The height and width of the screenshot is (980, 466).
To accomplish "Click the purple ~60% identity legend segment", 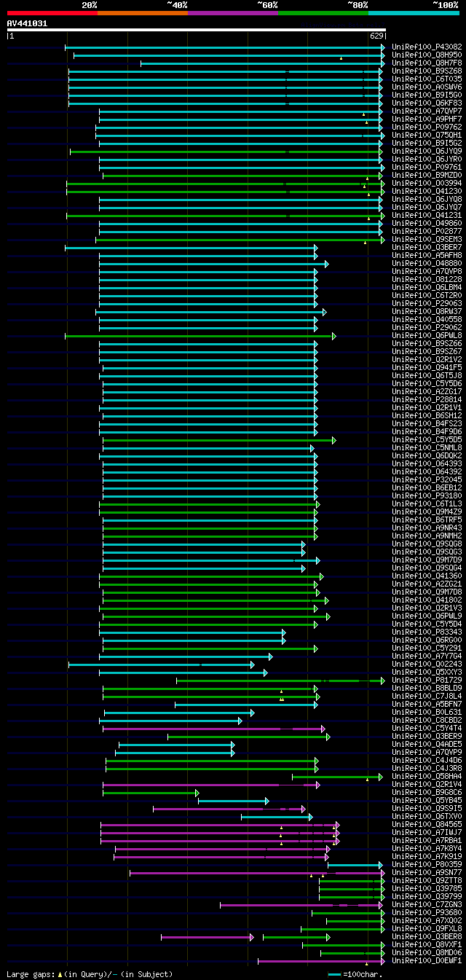I will [x=232, y=13].
